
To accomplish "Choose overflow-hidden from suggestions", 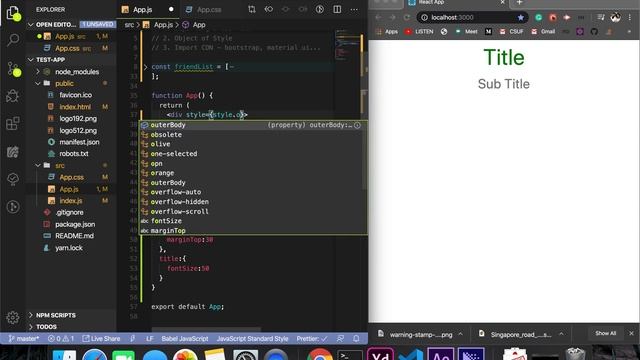I will (x=253, y=202).
